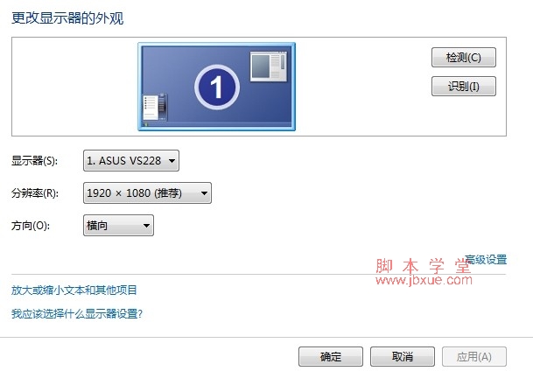Expand the 1920 × 1080 resolution dropdown

[x=147, y=192]
